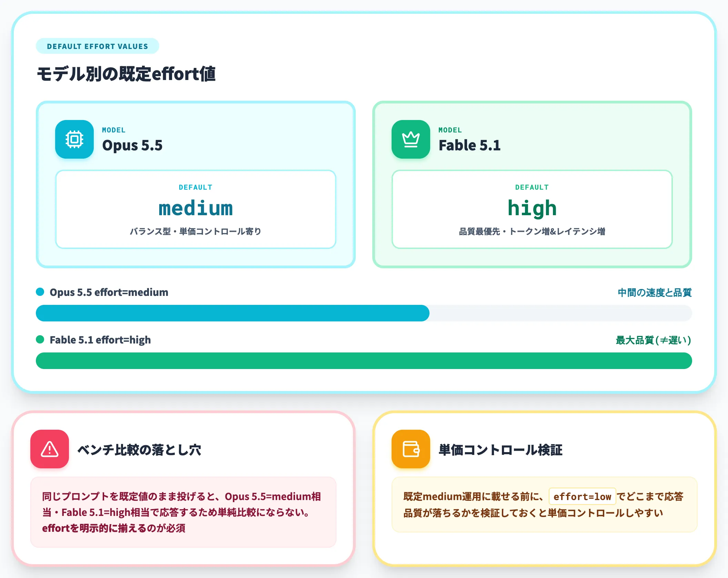Click the red warning triangle icon
The width and height of the screenshot is (728, 578).
tap(50, 449)
